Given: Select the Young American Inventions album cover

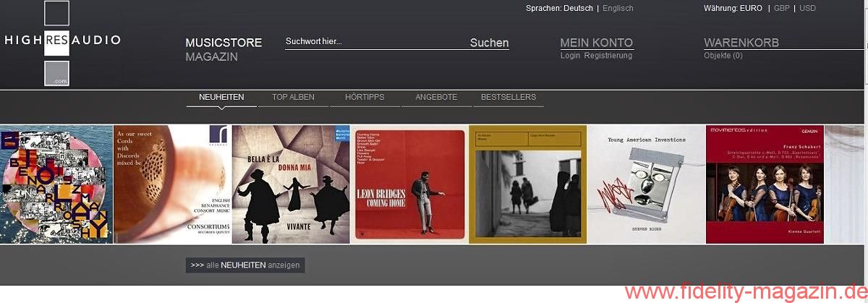Looking at the screenshot, I should [x=646, y=184].
